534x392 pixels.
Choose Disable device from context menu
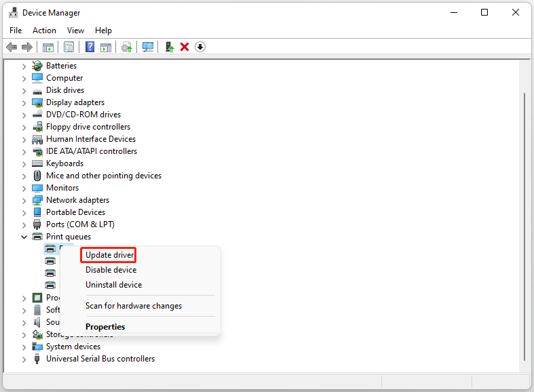[x=111, y=270]
